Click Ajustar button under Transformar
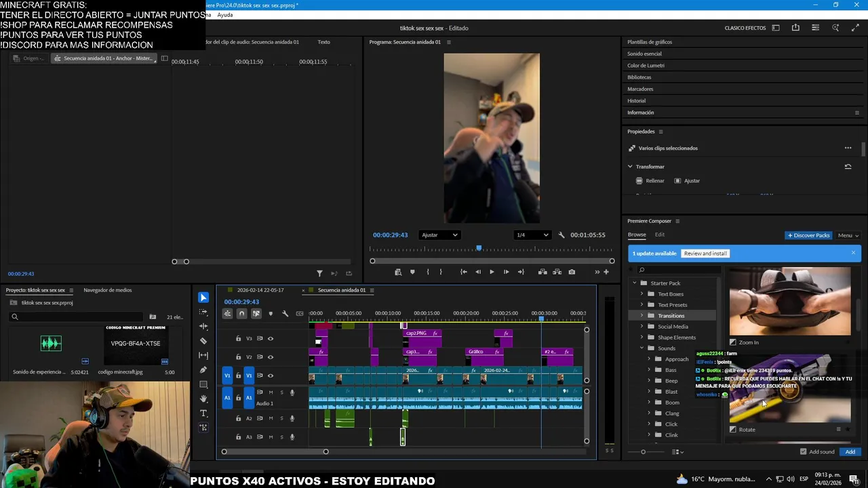Viewport: 868px width, 488px height. click(x=687, y=181)
